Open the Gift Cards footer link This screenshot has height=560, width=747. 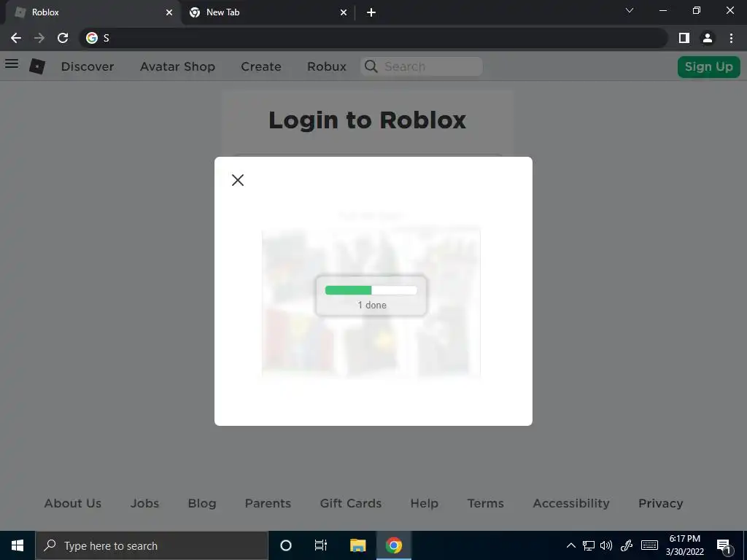[351, 503]
